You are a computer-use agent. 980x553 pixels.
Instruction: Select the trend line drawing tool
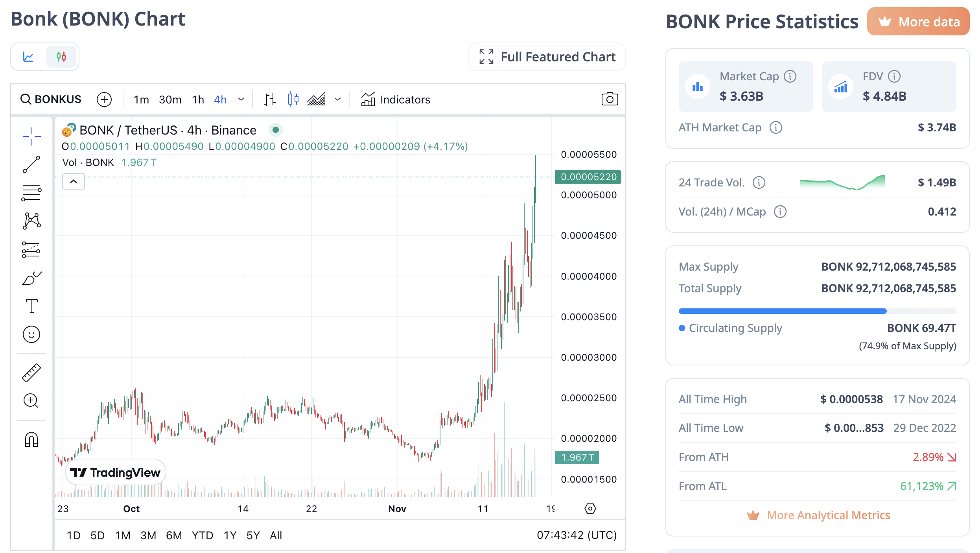coord(31,164)
